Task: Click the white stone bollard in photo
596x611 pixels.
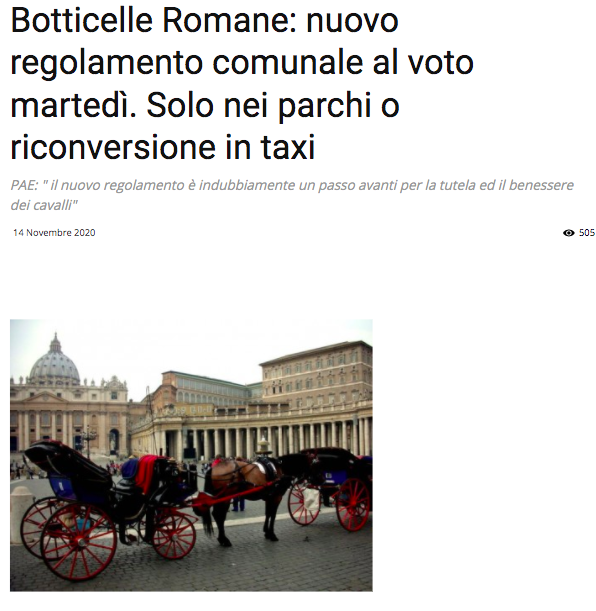Action: (20, 514)
